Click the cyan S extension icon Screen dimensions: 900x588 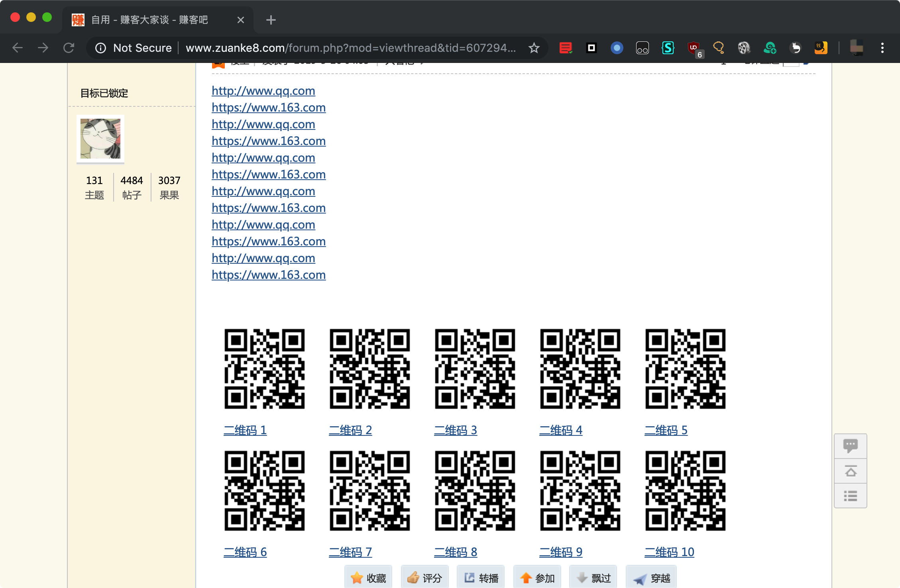pos(668,48)
